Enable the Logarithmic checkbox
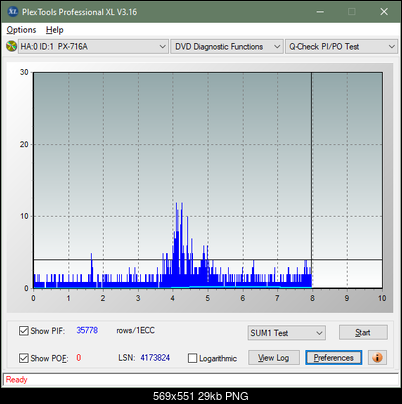Image resolution: width=402 pixels, height=404 pixels. 193,358
